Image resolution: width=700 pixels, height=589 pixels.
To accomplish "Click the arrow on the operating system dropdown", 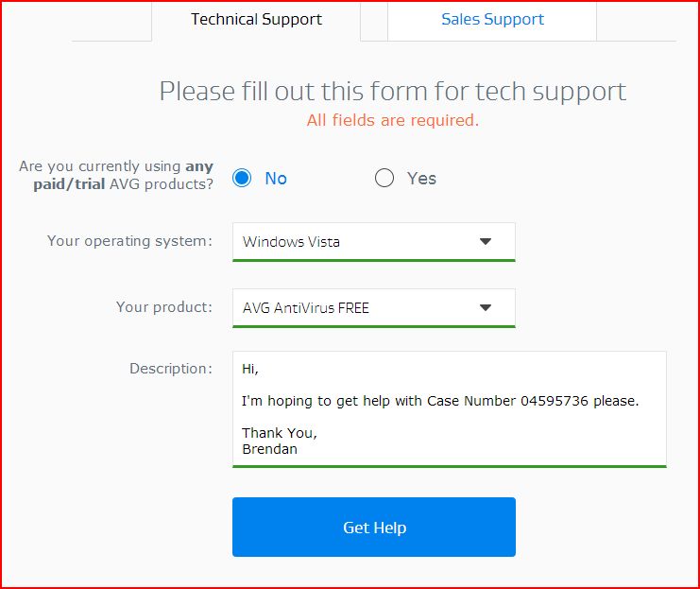I will [x=486, y=241].
